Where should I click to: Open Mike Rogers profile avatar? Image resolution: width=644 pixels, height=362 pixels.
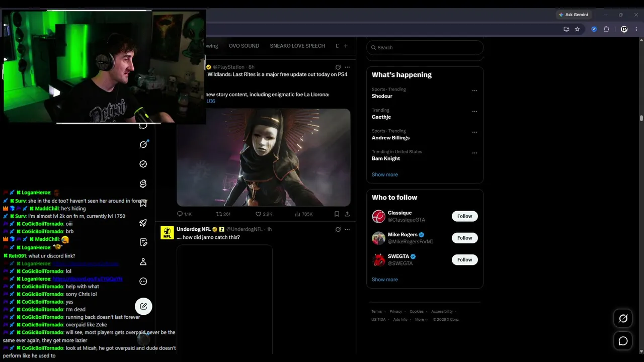pos(378,238)
